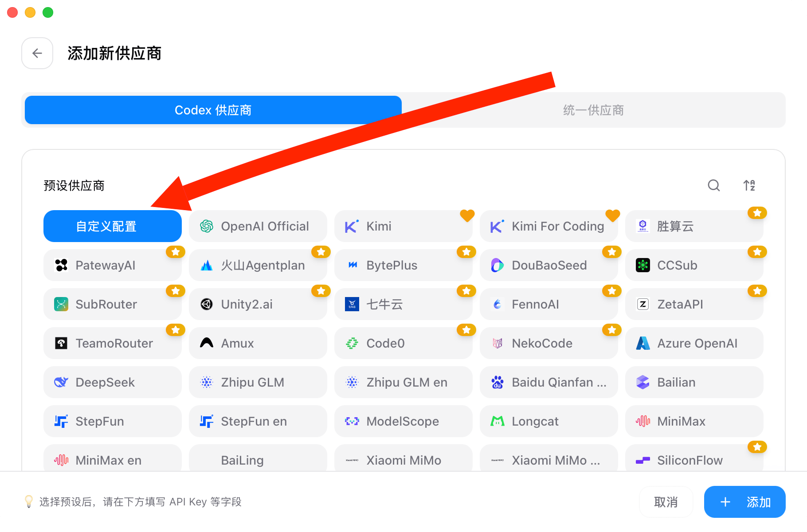Choose the Code0 provider
This screenshot has height=532, width=807.
(x=403, y=343)
